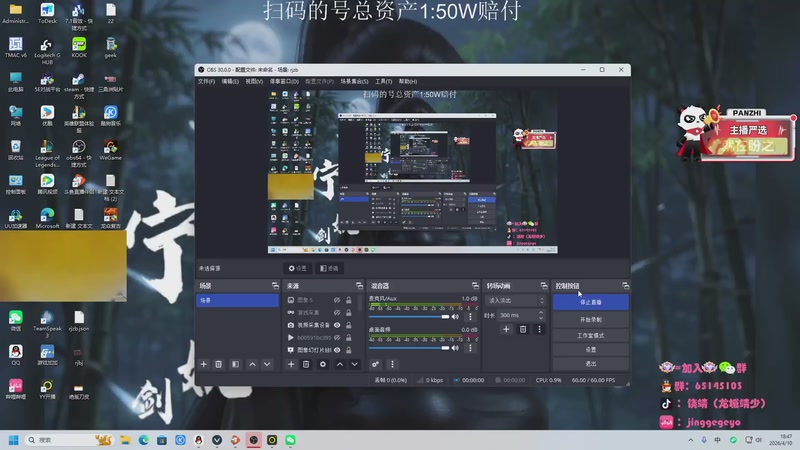Open the 帮助(H) menu

point(408,82)
